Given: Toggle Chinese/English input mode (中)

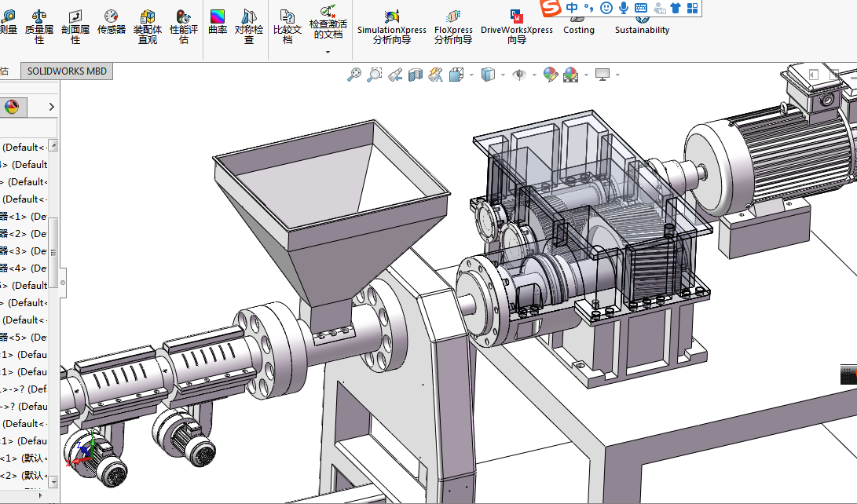Looking at the screenshot, I should coord(572,8).
